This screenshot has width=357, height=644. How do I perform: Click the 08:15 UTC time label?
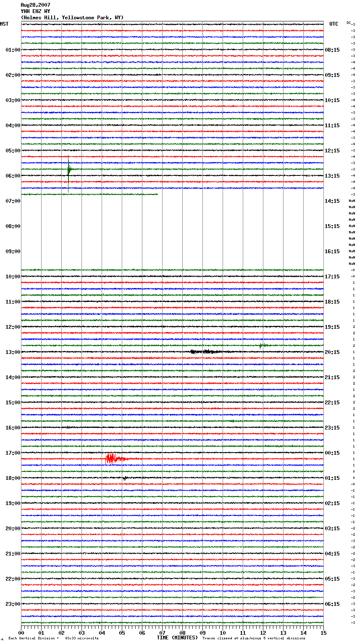(332, 50)
